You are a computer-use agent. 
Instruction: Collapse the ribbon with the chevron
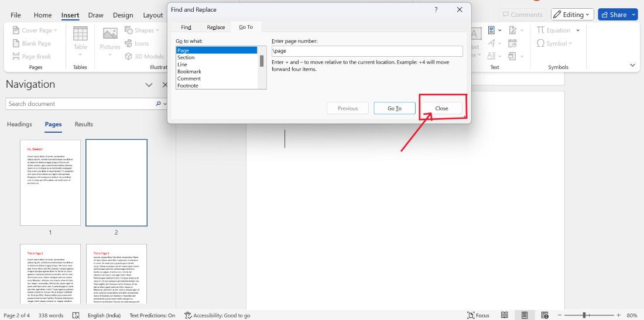[x=632, y=65]
